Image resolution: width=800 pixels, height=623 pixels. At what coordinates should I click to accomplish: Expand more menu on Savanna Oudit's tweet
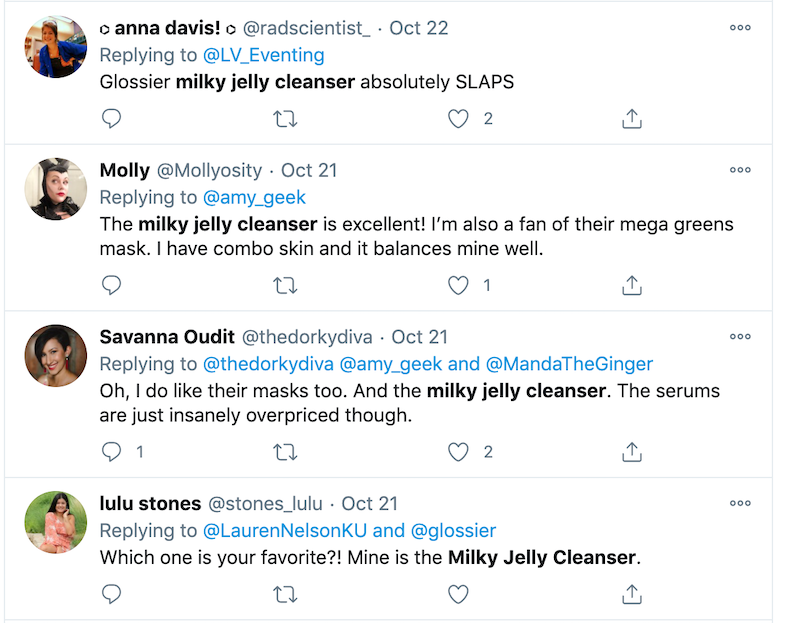pos(740,337)
